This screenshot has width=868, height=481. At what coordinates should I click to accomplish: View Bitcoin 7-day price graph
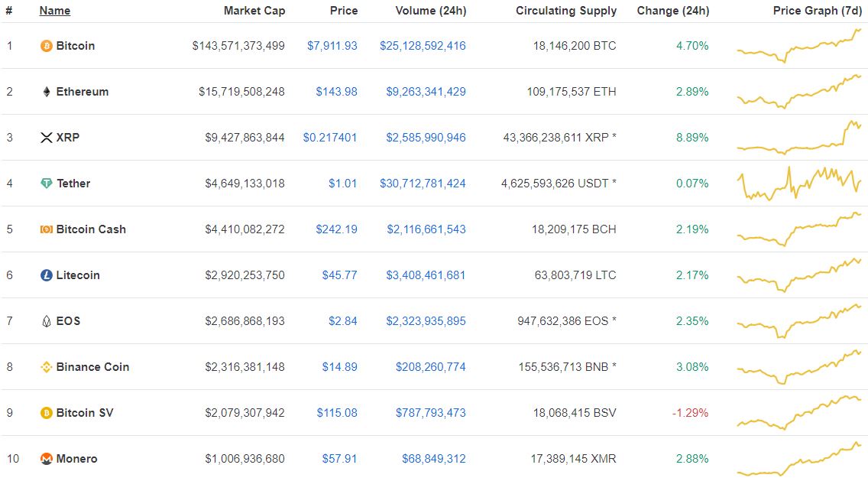[x=798, y=45]
